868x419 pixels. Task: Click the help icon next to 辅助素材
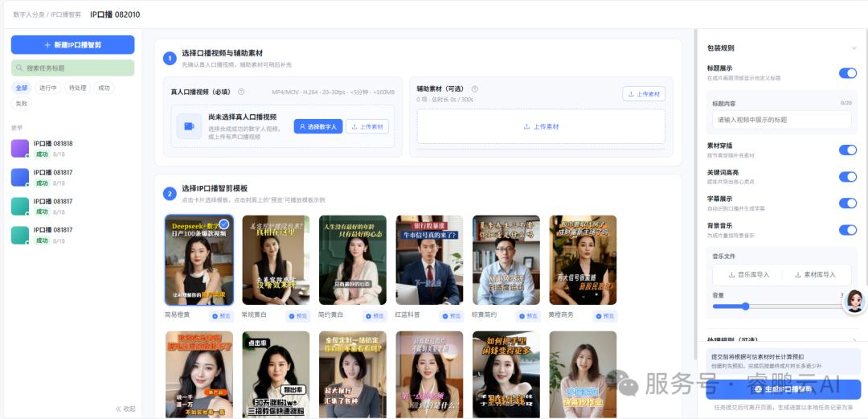tap(474, 88)
